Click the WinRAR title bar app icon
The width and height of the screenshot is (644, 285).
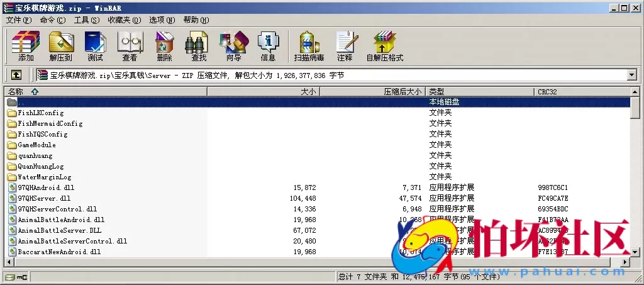(8, 8)
